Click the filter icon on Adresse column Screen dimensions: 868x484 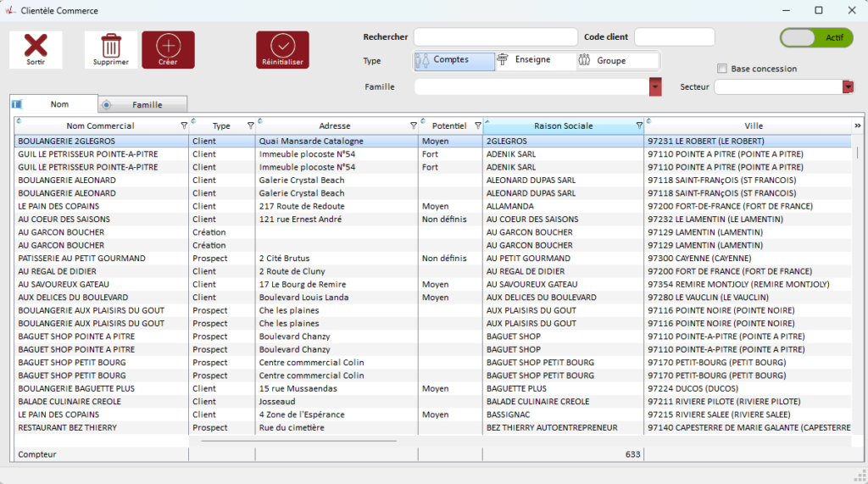[414, 126]
